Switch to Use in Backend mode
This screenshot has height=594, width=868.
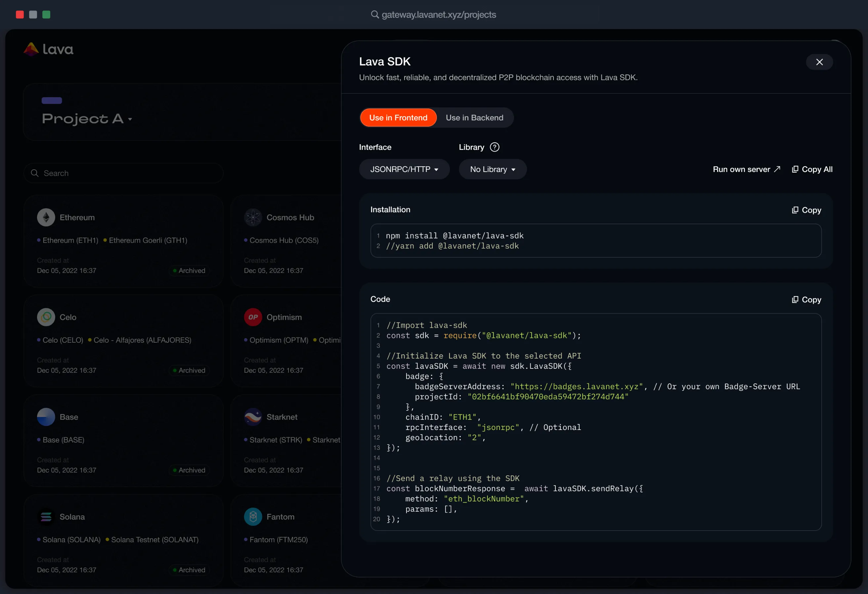474,118
